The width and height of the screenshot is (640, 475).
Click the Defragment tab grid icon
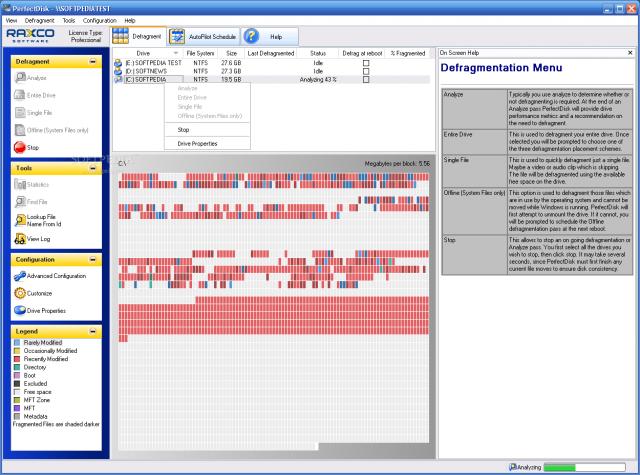pos(120,36)
